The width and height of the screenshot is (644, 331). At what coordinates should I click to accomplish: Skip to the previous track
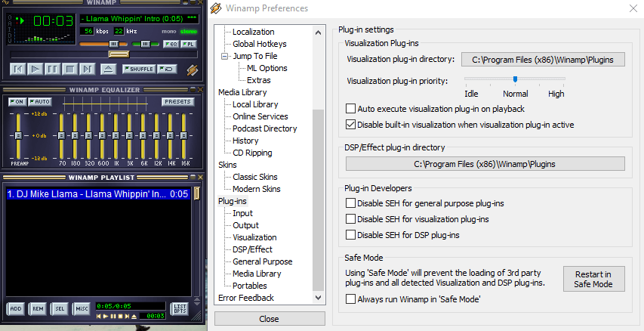click(x=19, y=70)
